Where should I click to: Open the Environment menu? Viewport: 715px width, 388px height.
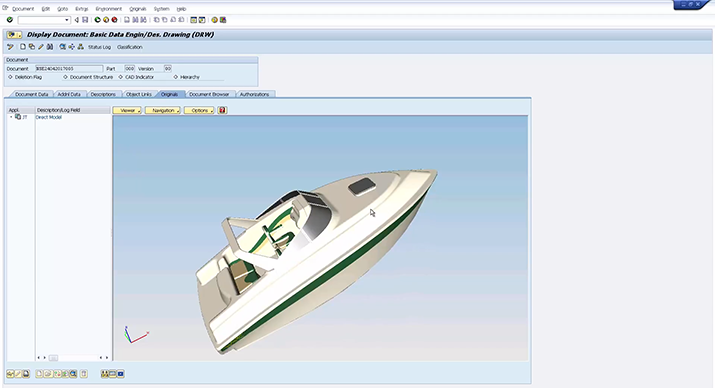(109, 9)
